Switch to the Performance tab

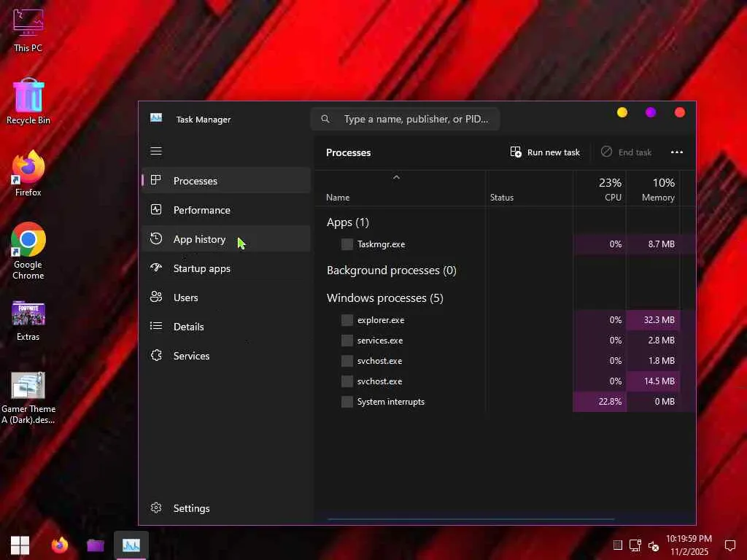click(226, 210)
